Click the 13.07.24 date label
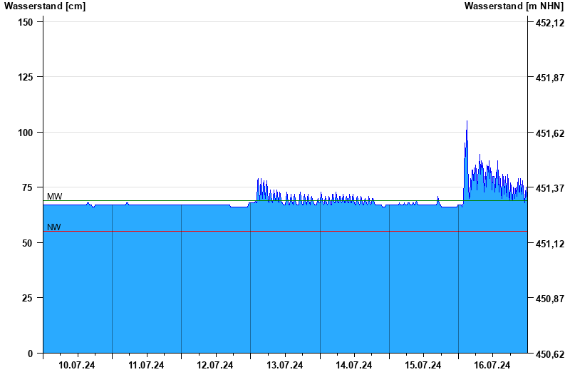570x392 pixels. [x=284, y=365]
